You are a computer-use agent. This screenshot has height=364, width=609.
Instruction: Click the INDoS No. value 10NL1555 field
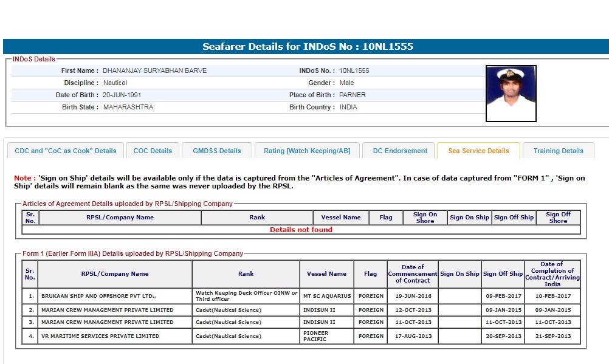click(354, 70)
